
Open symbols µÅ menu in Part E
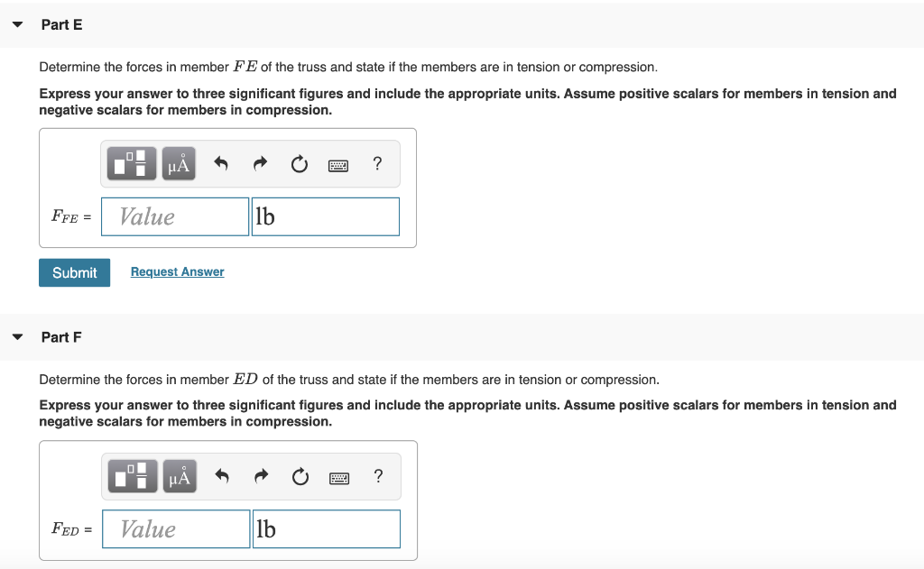click(179, 164)
